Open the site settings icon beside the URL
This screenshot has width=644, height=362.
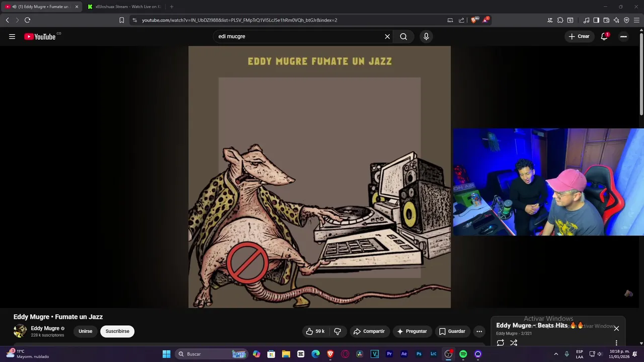coord(134,20)
